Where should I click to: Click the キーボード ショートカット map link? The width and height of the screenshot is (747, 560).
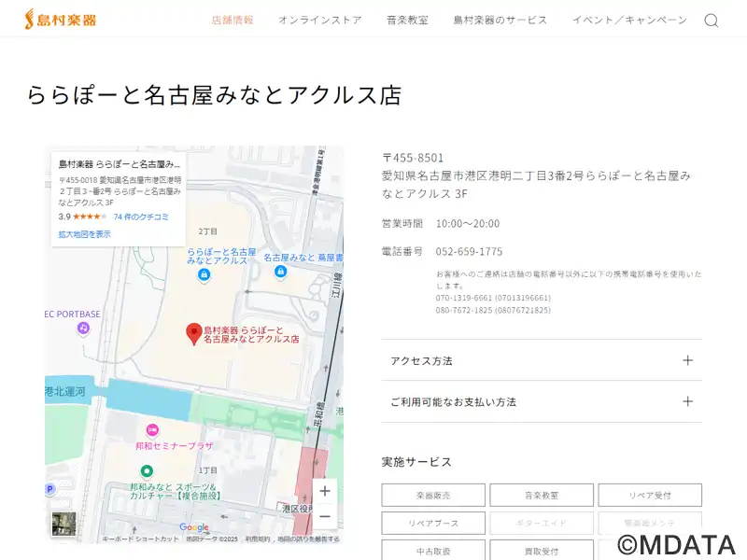[x=140, y=539]
